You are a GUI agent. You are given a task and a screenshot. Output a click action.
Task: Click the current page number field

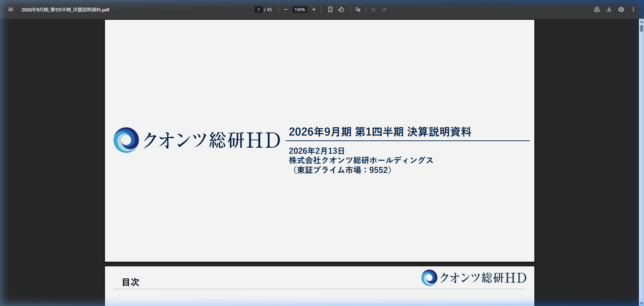pyautogui.click(x=258, y=9)
